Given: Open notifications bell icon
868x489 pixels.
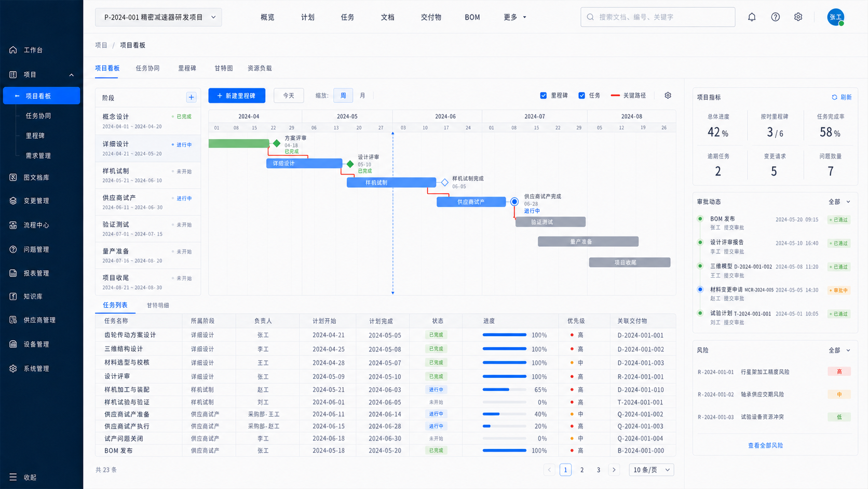Looking at the screenshot, I should 752,17.
